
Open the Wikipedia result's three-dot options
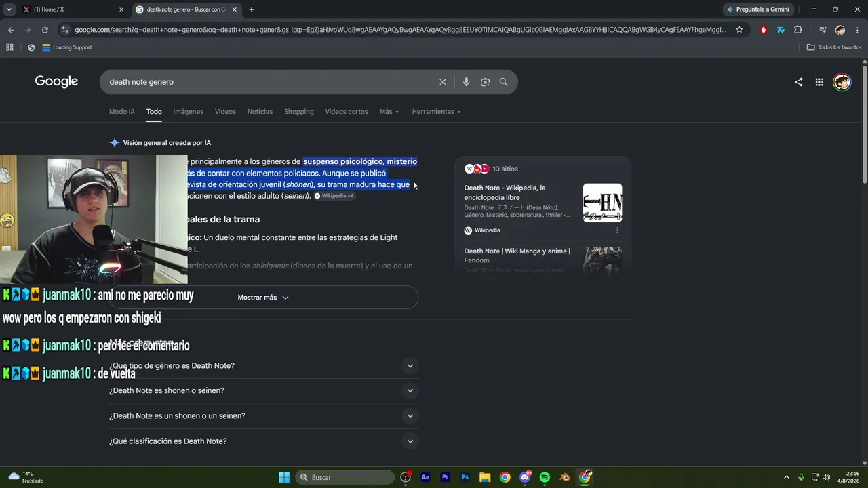point(617,230)
